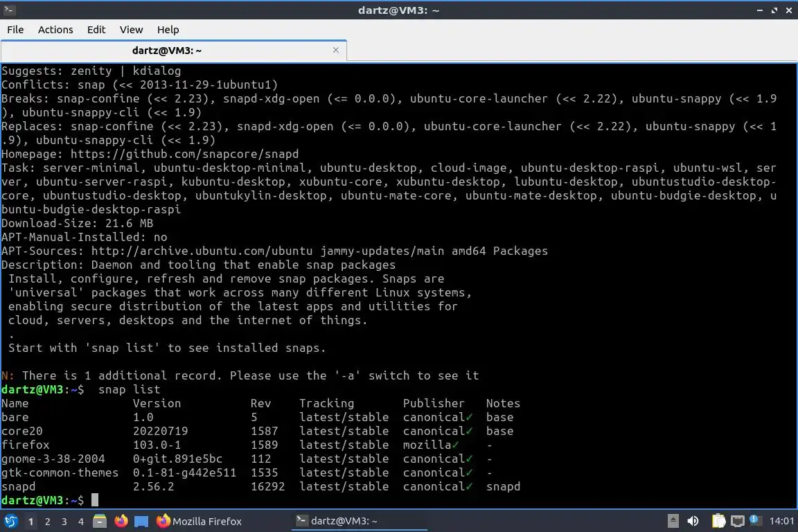Open the Actions menu
Image resolution: width=798 pixels, height=532 pixels.
[55, 30]
